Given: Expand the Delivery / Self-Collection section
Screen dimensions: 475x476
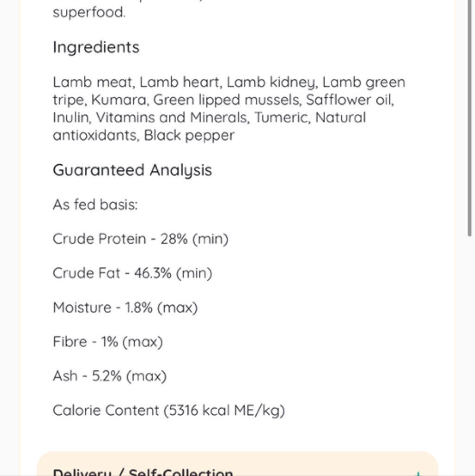Looking at the screenshot, I should (237, 464).
